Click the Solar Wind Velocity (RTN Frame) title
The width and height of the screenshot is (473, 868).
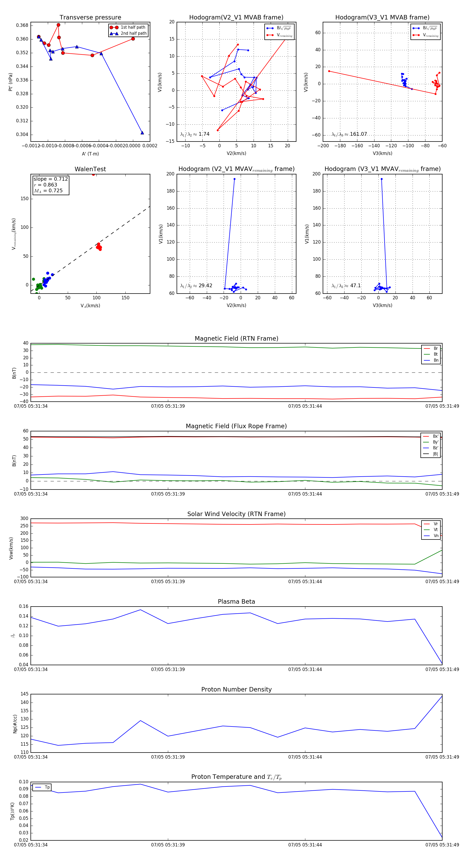coord(236,514)
